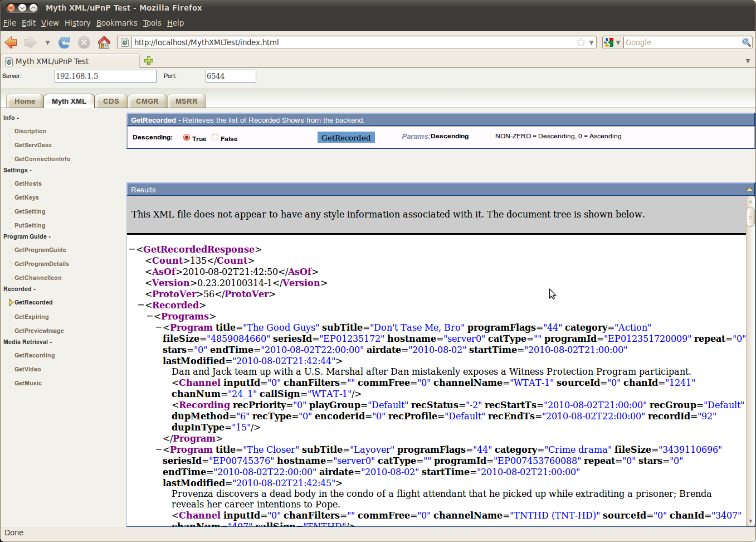Screen dimensions: 756x542
Task: Open the Help menu
Action: pos(175,23)
